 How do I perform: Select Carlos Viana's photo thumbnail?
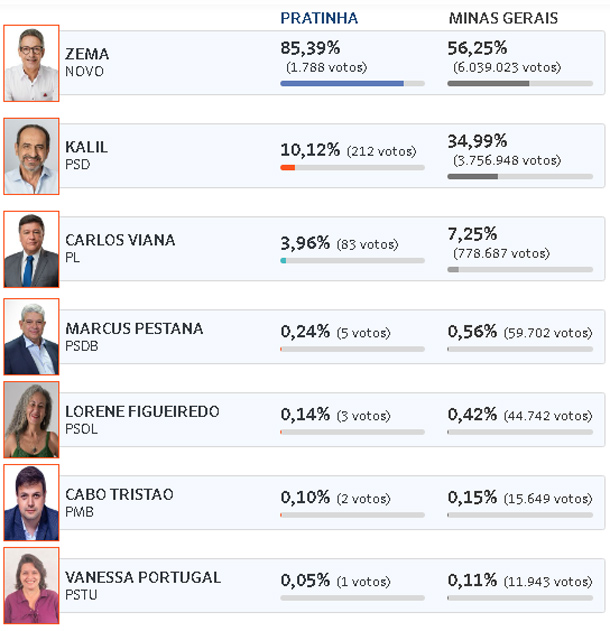[31, 249]
